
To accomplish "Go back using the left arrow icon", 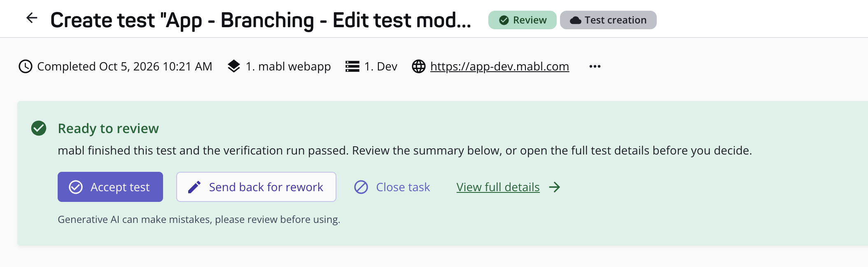I will tap(32, 18).
